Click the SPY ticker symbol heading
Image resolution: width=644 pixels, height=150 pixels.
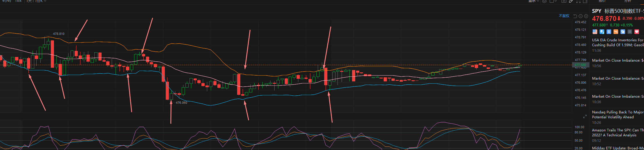click(x=597, y=11)
